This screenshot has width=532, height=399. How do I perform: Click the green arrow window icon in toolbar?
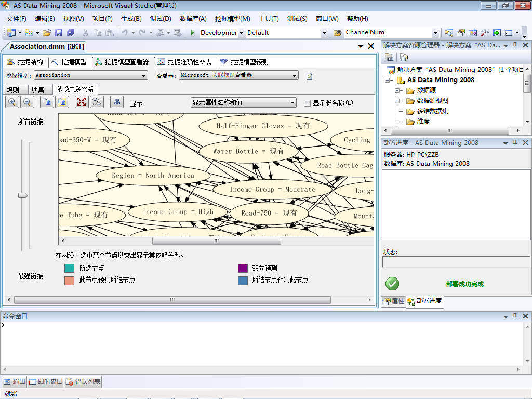[x=497, y=33]
